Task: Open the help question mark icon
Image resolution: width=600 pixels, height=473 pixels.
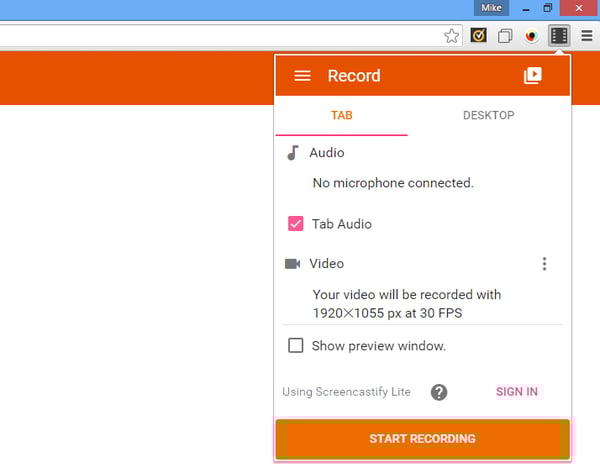Action: [x=439, y=392]
